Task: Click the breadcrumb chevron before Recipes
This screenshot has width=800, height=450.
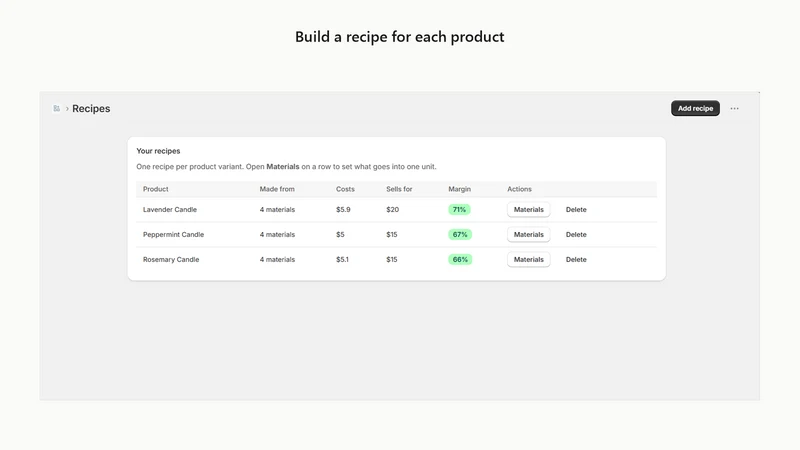Action: click(67, 109)
